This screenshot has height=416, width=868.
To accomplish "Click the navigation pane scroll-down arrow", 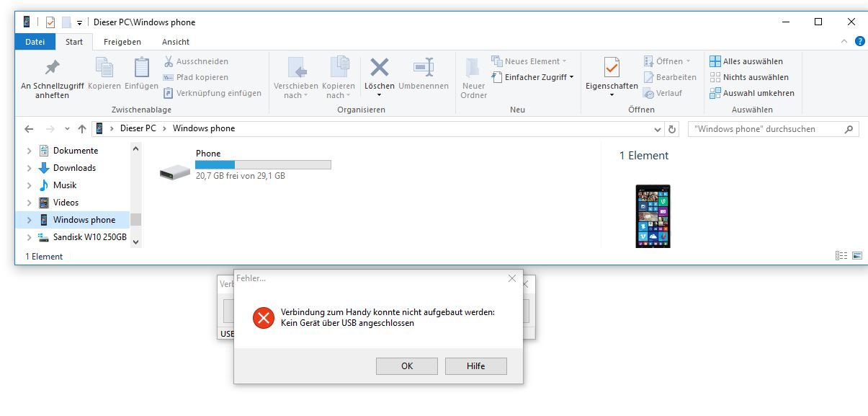I will (x=136, y=242).
